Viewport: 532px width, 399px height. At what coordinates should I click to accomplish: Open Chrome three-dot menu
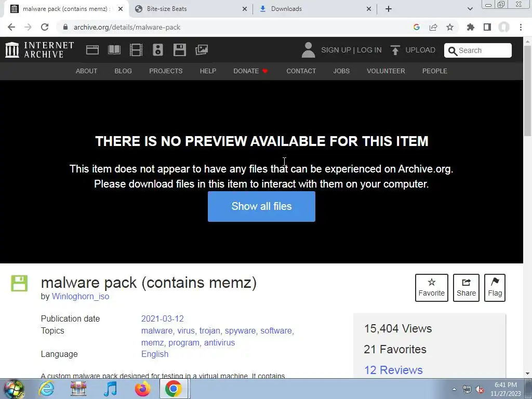tap(521, 27)
